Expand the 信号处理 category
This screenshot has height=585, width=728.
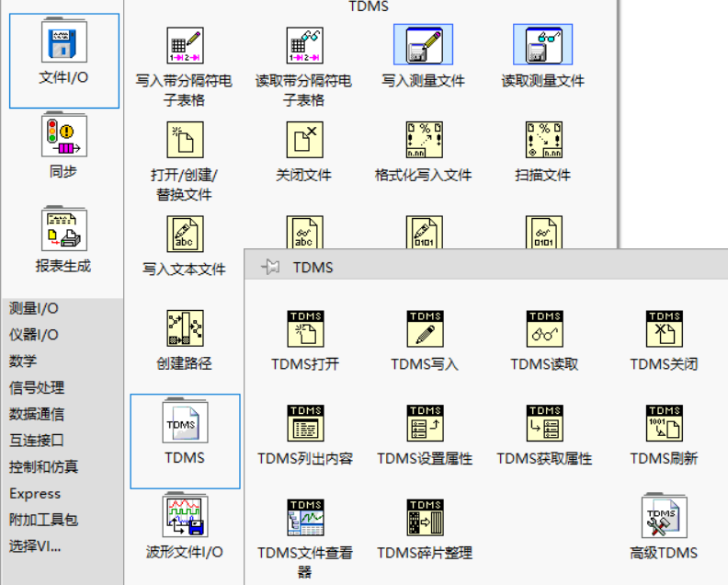(37, 387)
